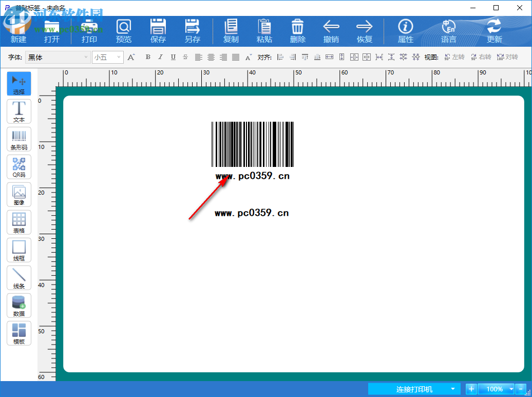Screen dimensions: 532x397
Task: Center object vertically on label
Action: [x=367, y=57]
